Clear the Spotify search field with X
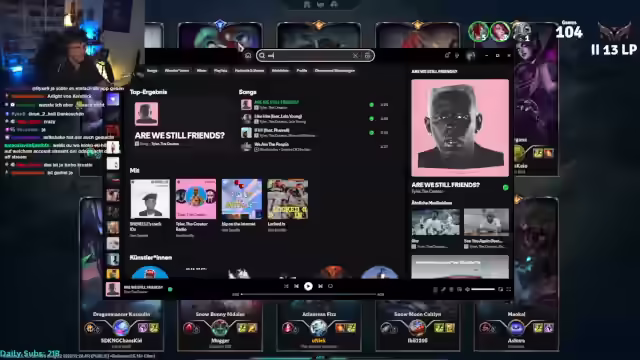This screenshot has height=360, width=640. (355, 56)
